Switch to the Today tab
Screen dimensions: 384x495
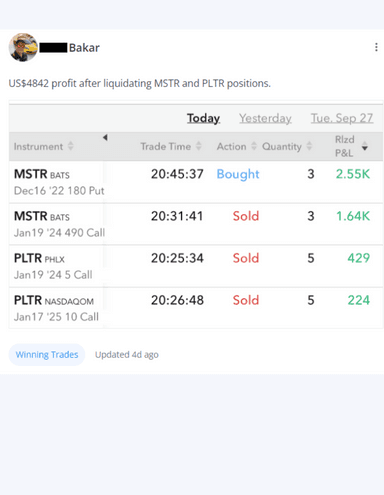tap(203, 118)
